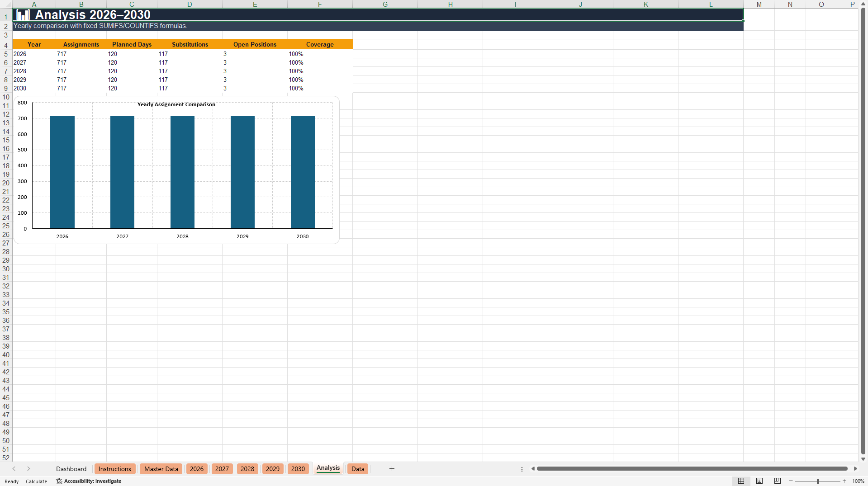Add a new sheet
868x486 pixels.
(392, 469)
